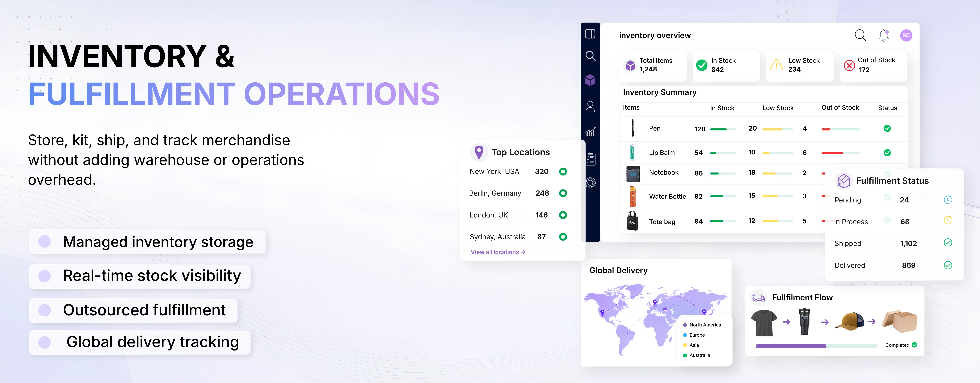
Task: Click the Asia legend dot
Action: click(685, 345)
